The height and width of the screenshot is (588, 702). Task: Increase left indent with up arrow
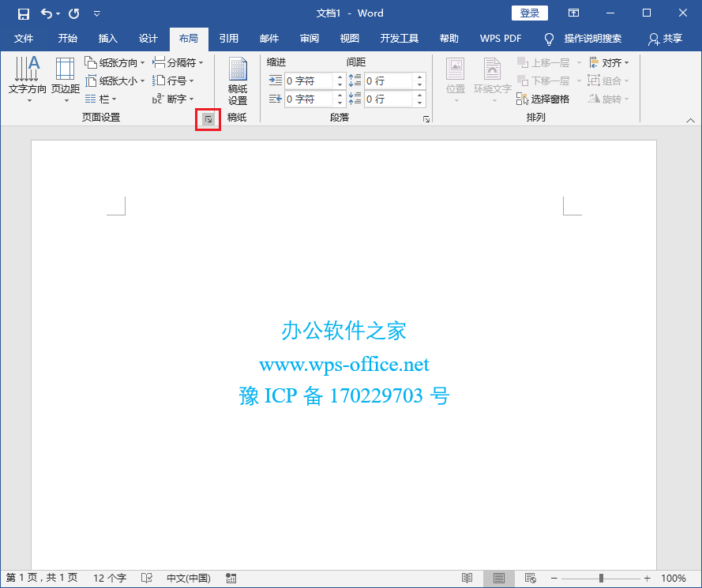[340, 77]
